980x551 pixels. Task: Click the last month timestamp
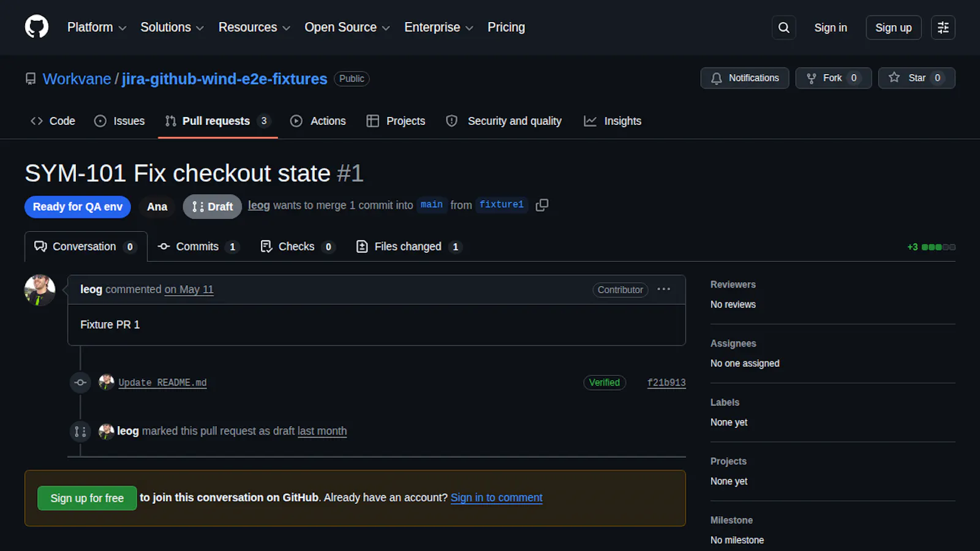[x=322, y=431]
